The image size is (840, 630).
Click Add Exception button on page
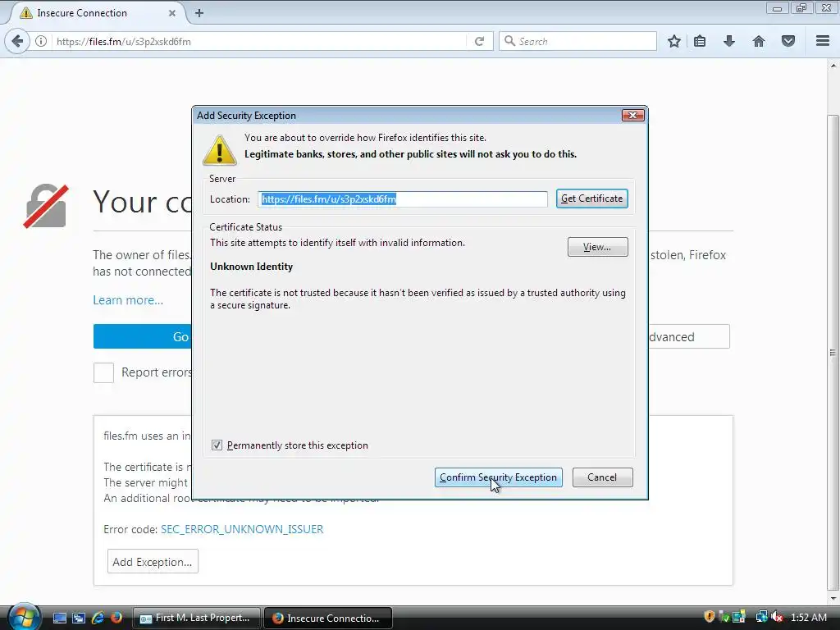[x=153, y=561]
